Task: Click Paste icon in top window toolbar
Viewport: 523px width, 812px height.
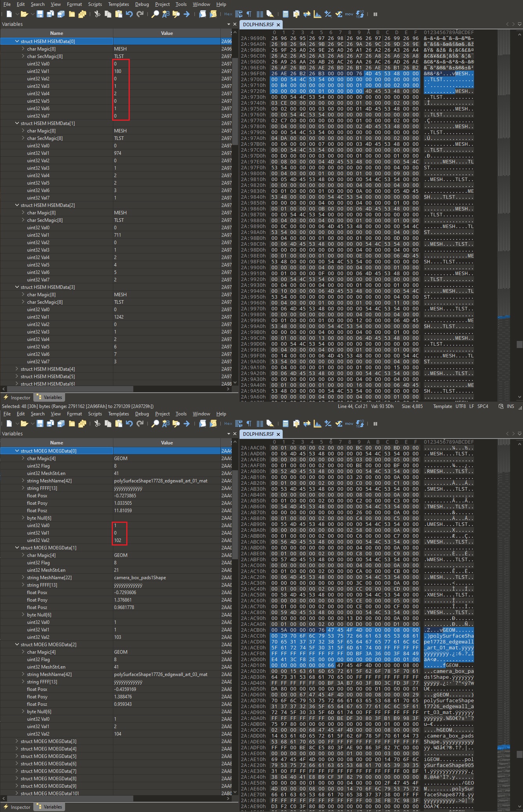Action: pyautogui.click(x=118, y=14)
